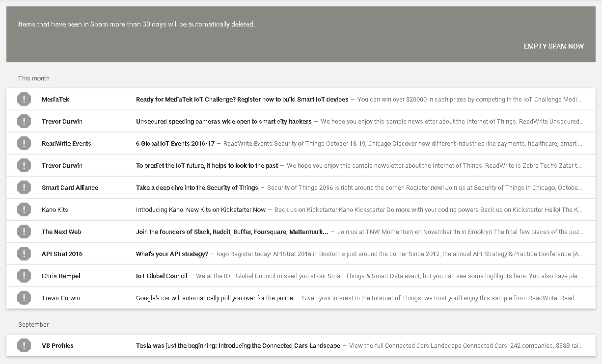Select the spam icon beside The Next Web
The width and height of the screenshot is (602, 364).
24,232
